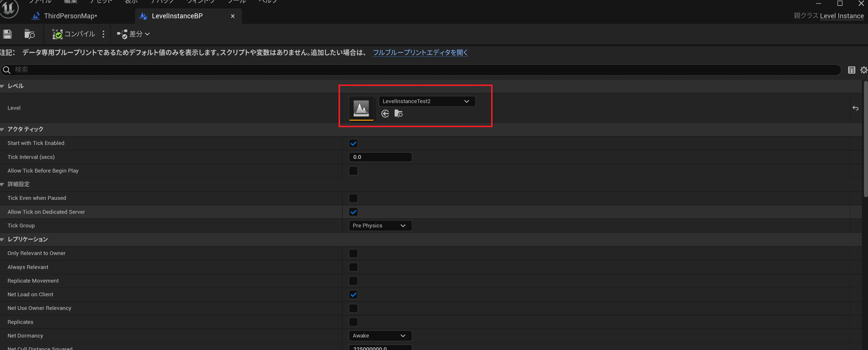This screenshot has width=868, height=350.
Task: Close the LevelInstanceBP tab
Action: point(232,16)
